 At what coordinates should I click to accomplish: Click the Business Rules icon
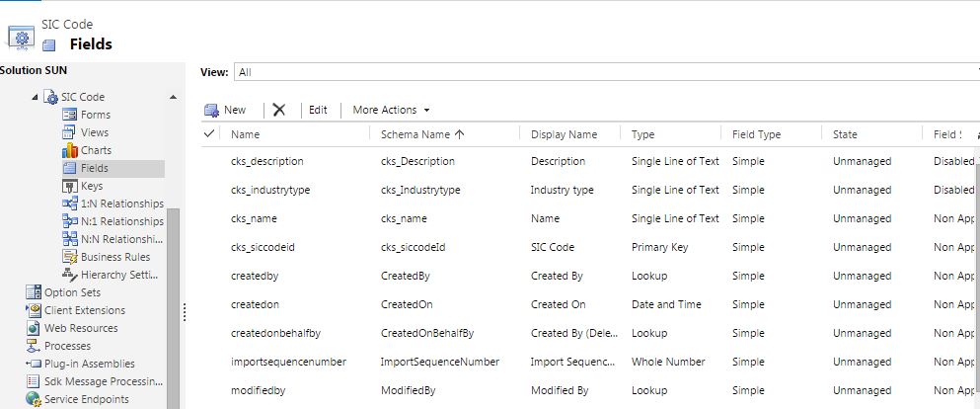click(70, 257)
